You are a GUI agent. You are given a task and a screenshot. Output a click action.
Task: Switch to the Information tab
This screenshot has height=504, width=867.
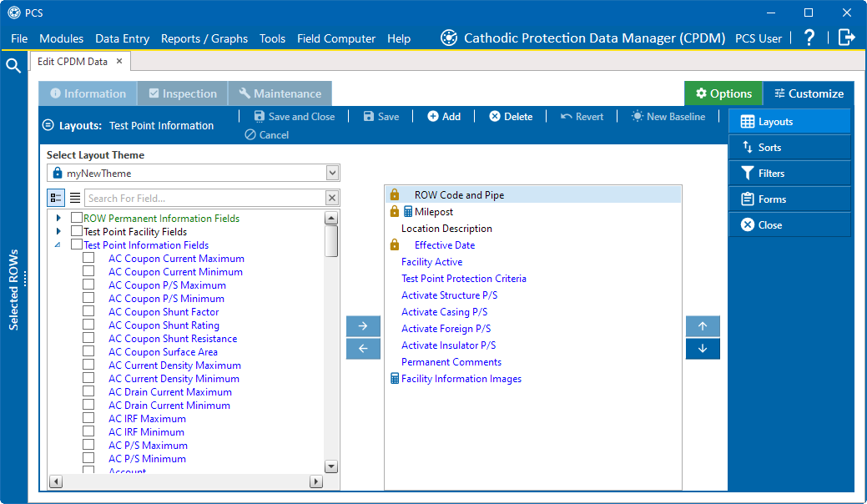(x=88, y=93)
